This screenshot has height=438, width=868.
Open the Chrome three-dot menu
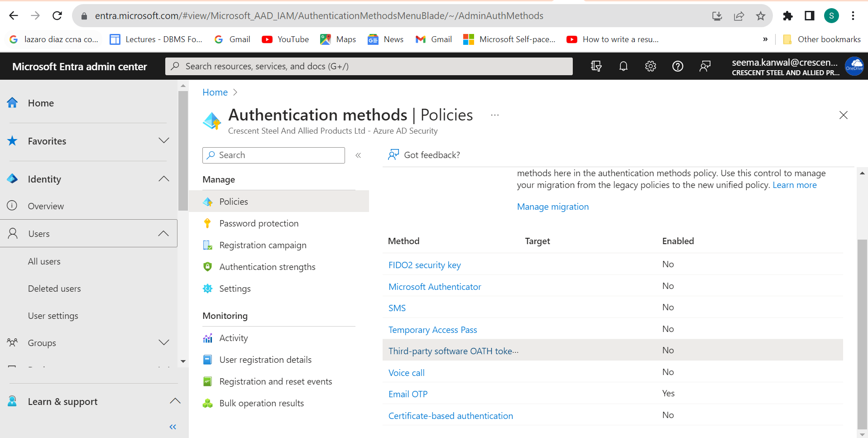(x=853, y=16)
